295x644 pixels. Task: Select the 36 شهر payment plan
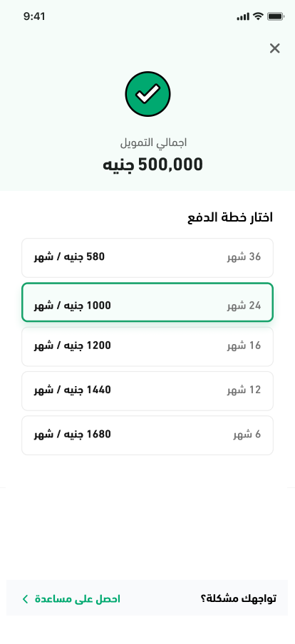[x=147, y=258]
